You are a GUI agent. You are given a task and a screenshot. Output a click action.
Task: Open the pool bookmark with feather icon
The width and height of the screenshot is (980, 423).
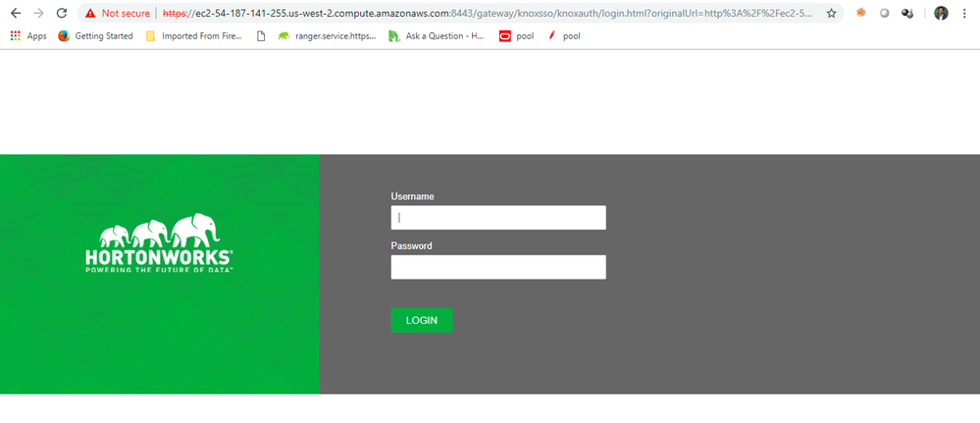click(564, 36)
